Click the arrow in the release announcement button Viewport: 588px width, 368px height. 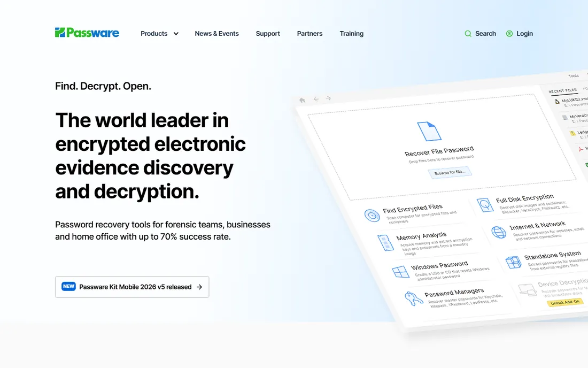click(199, 287)
